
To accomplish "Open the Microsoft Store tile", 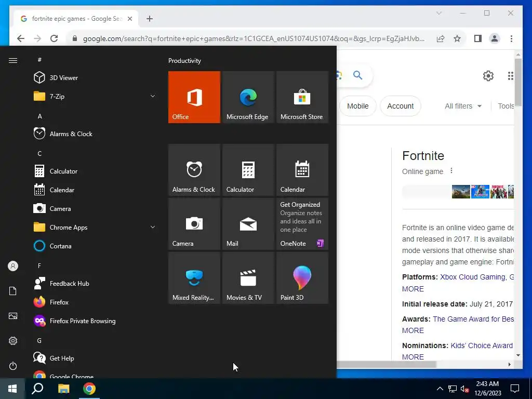I will 302,97.
